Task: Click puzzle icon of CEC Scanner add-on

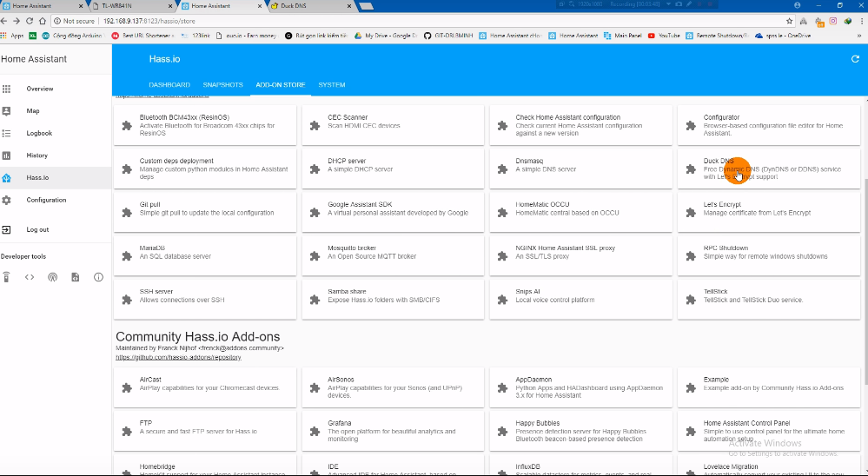Action: (x=315, y=126)
